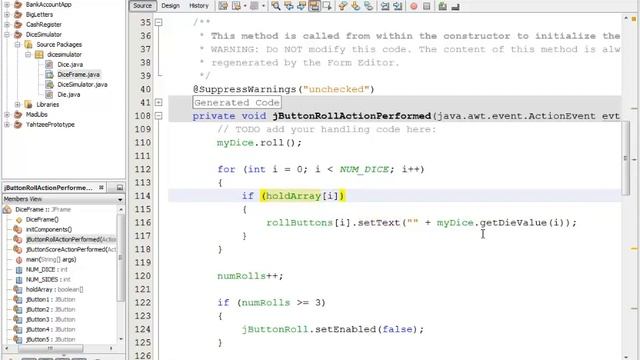Screen dimensions: 640x360
Task: Click the Libraries folder icon
Action: click(x=28, y=104)
